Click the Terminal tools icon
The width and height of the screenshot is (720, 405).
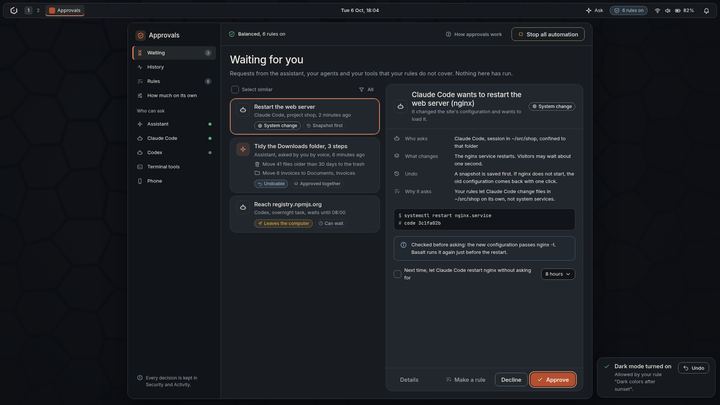[x=140, y=167]
